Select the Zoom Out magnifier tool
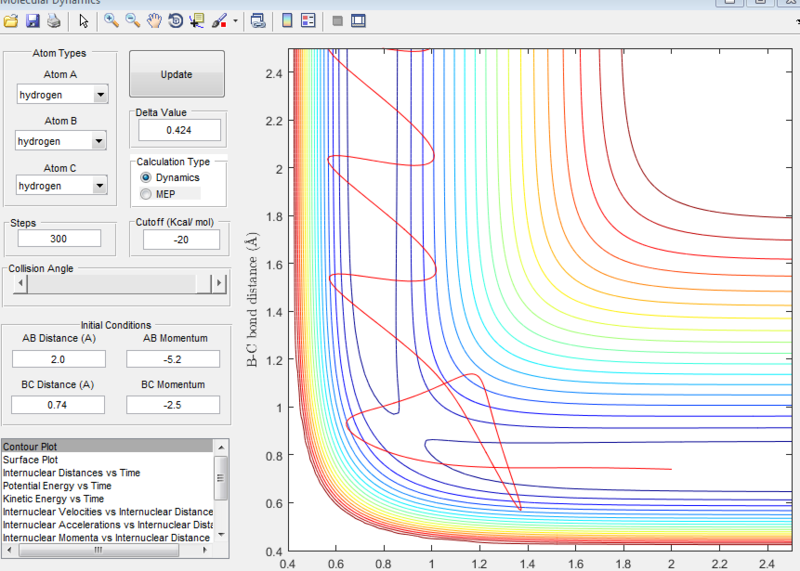The image size is (800, 571). coord(132,20)
